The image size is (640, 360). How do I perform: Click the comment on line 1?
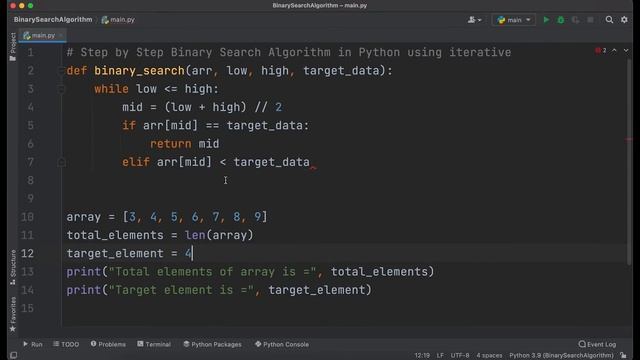[x=289, y=52]
